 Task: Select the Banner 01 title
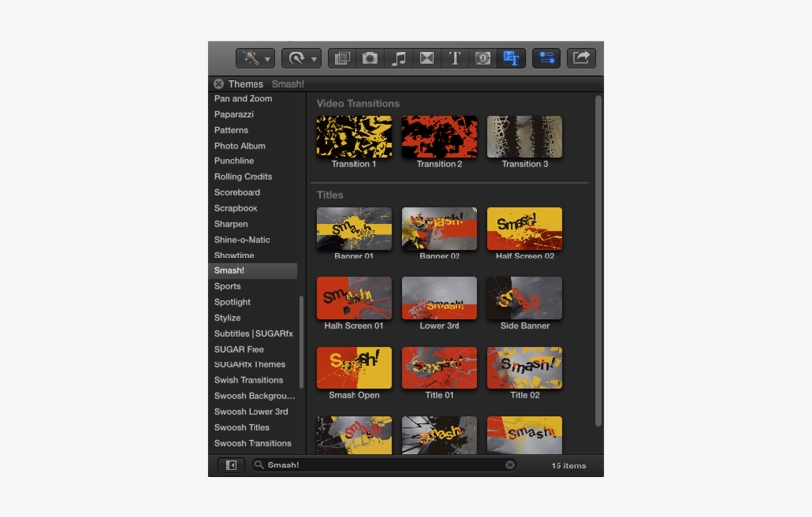(355, 229)
